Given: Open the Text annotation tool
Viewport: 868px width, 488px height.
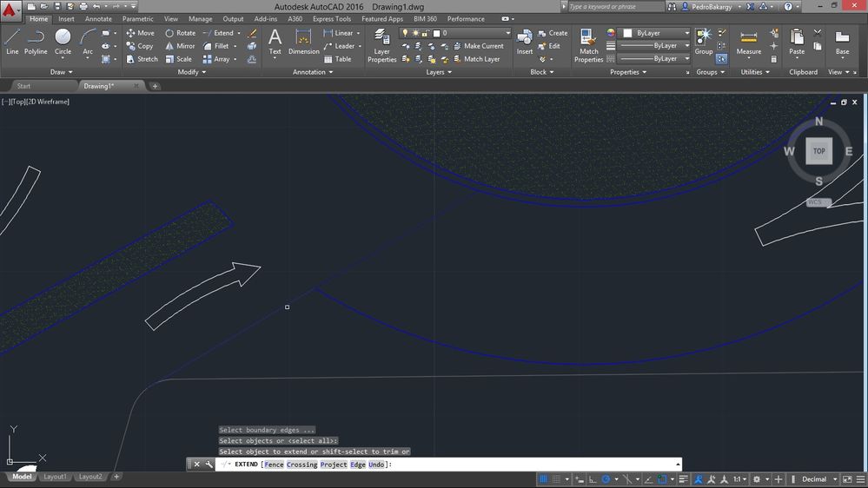Looking at the screenshot, I should pyautogui.click(x=275, y=42).
